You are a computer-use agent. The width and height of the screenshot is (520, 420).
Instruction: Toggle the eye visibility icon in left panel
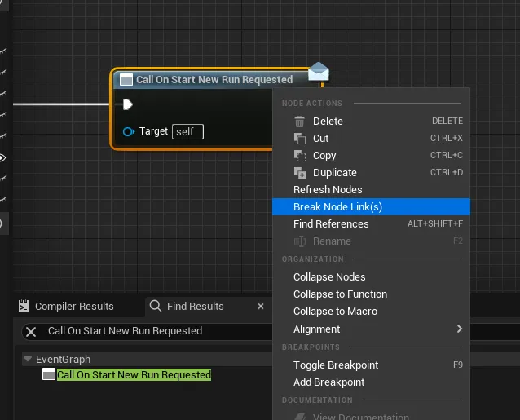2,158
